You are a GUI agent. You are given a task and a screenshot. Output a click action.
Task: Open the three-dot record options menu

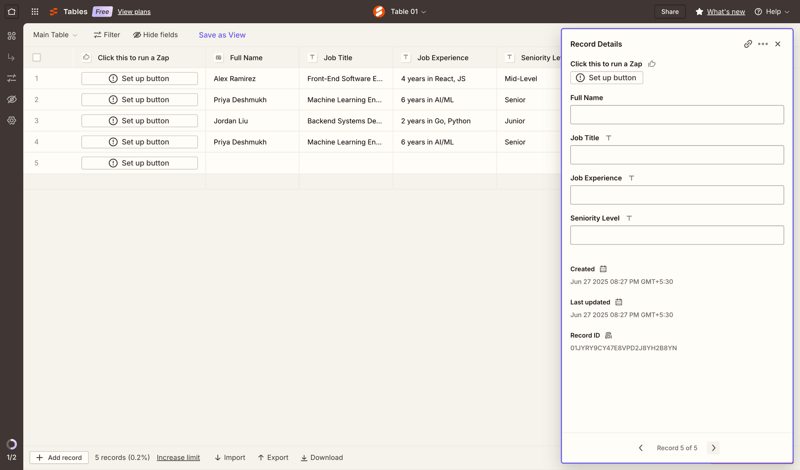tap(763, 44)
